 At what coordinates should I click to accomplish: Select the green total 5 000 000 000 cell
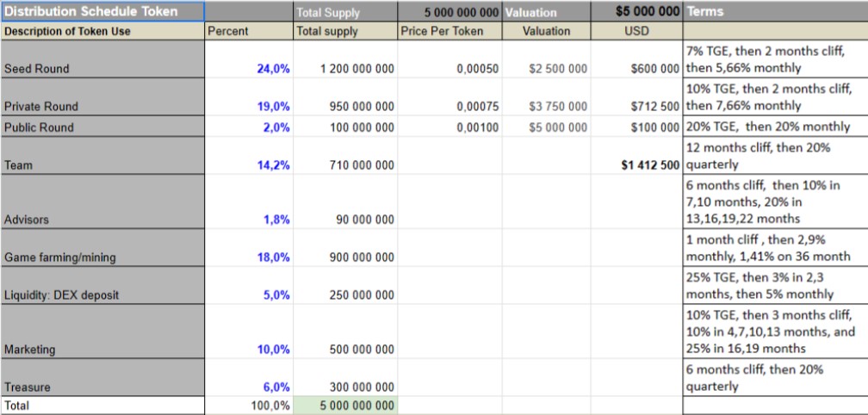345,406
